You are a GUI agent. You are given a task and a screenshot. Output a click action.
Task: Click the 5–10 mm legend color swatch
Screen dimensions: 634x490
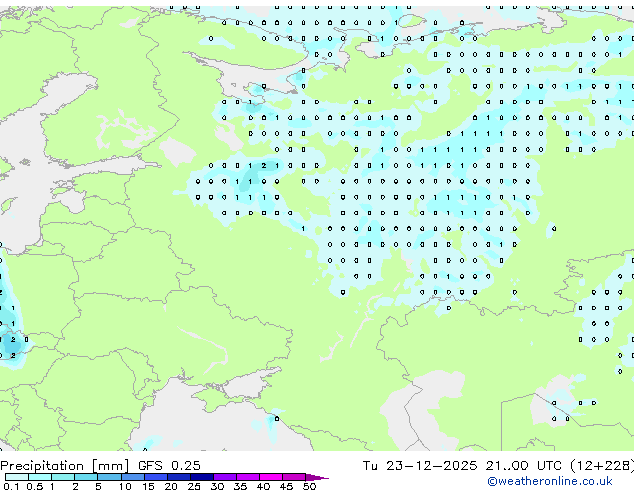(109, 477)
